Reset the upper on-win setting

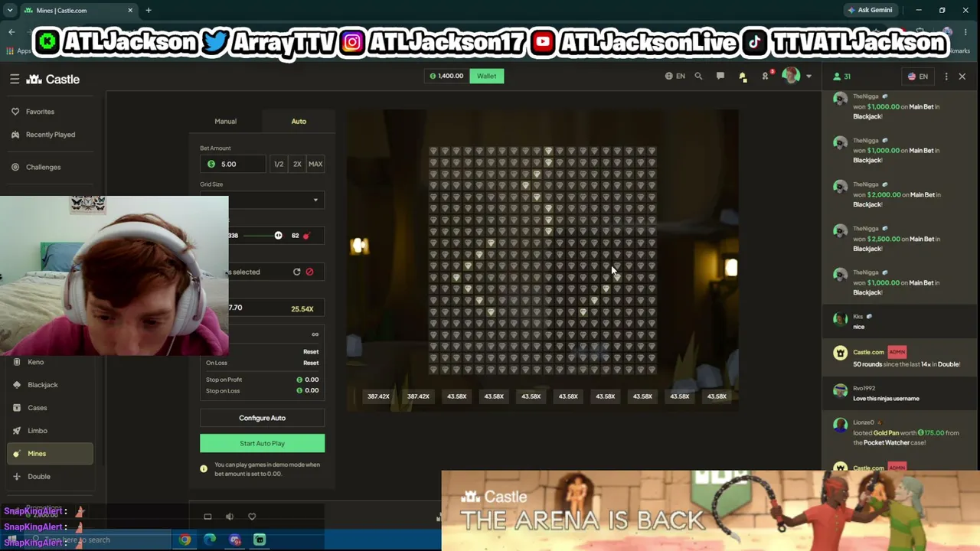point(311,352)
